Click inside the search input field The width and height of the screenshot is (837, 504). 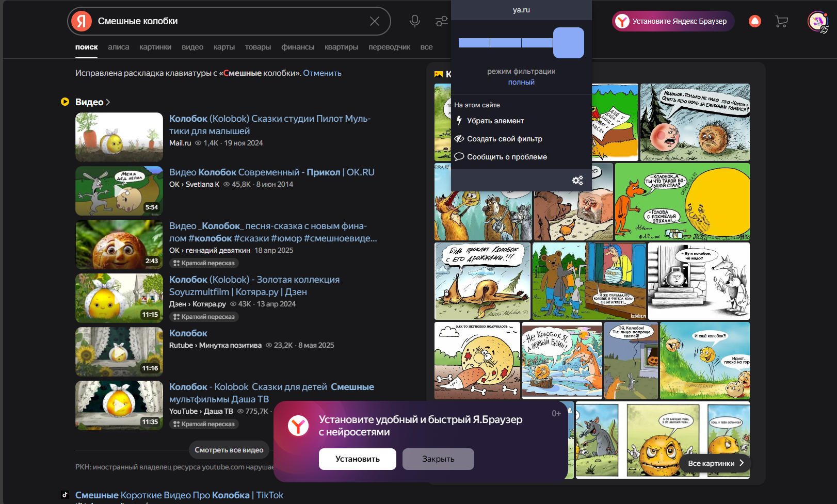point(230,21)
